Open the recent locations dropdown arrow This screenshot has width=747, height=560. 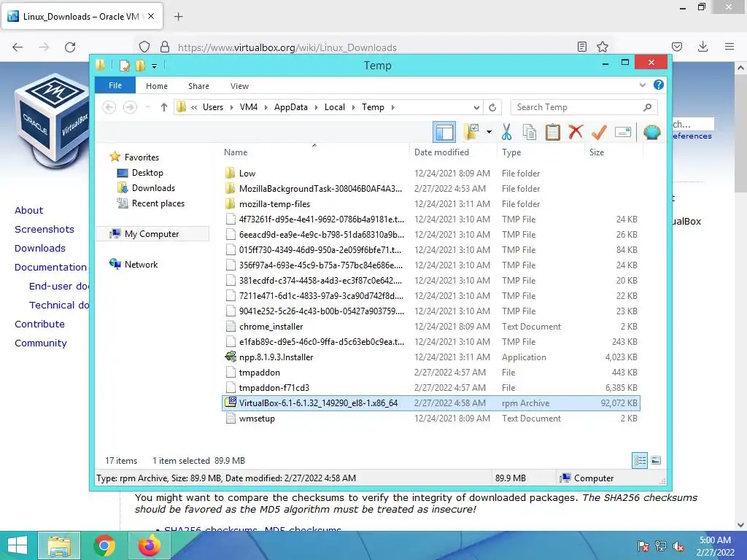coord(148,107)
